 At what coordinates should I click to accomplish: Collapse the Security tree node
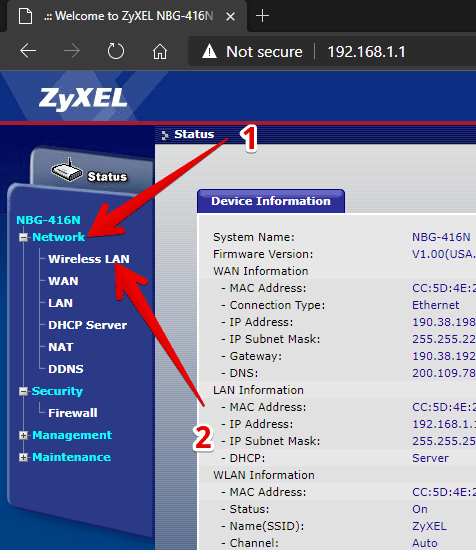click(x=23, y=391)
